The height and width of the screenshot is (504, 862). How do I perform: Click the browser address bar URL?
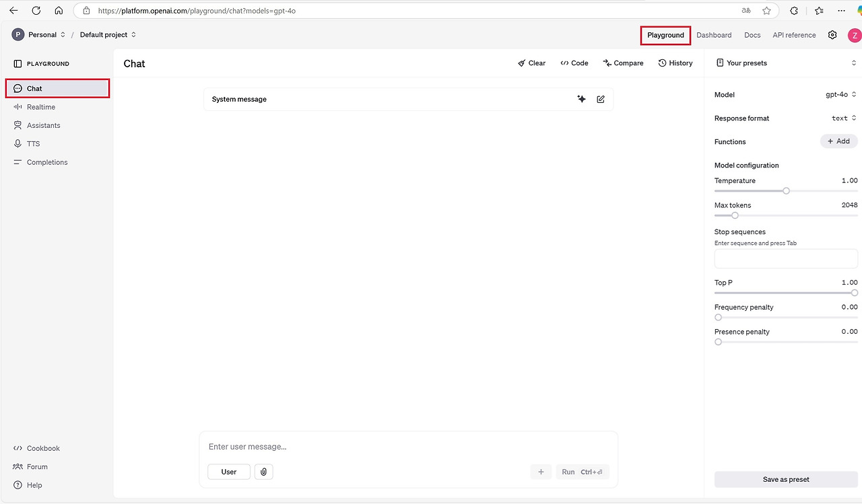tap(197, 11)
